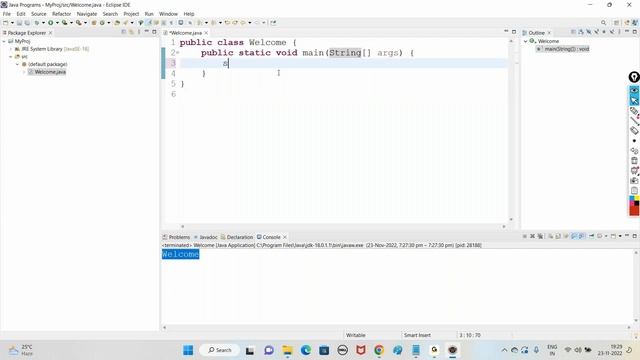The height and width of the screenshot is (360, 640).
Task: Toggle Hide Fields in Outline toolbar
Action: (x=589, y=32)
